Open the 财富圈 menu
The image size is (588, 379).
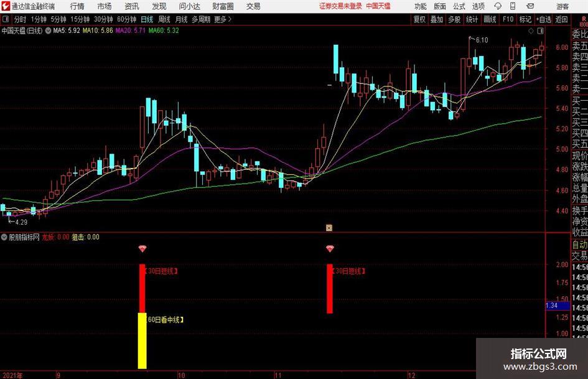pyautogui.click(x=223, y=6)
